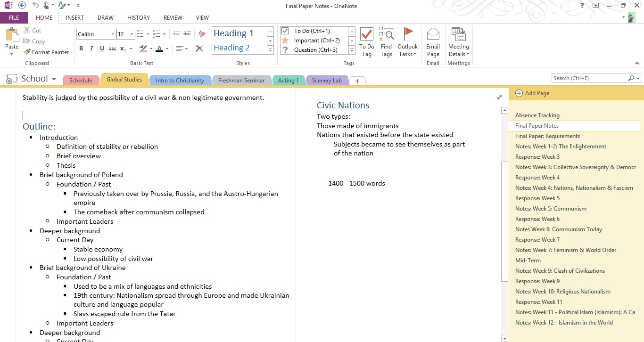644x342 pixels.
Task: Open the Intro to Christianity section
Action: tap(180, 80)
